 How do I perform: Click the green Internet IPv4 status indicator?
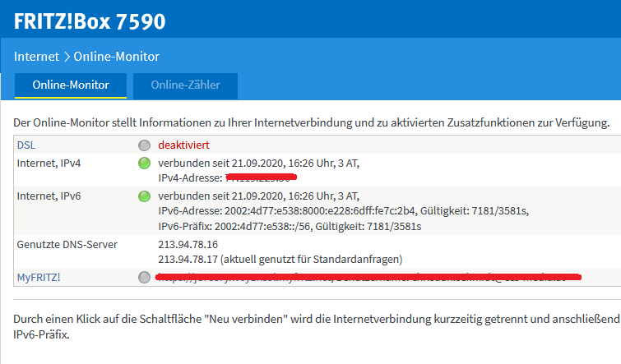point(144,163)
